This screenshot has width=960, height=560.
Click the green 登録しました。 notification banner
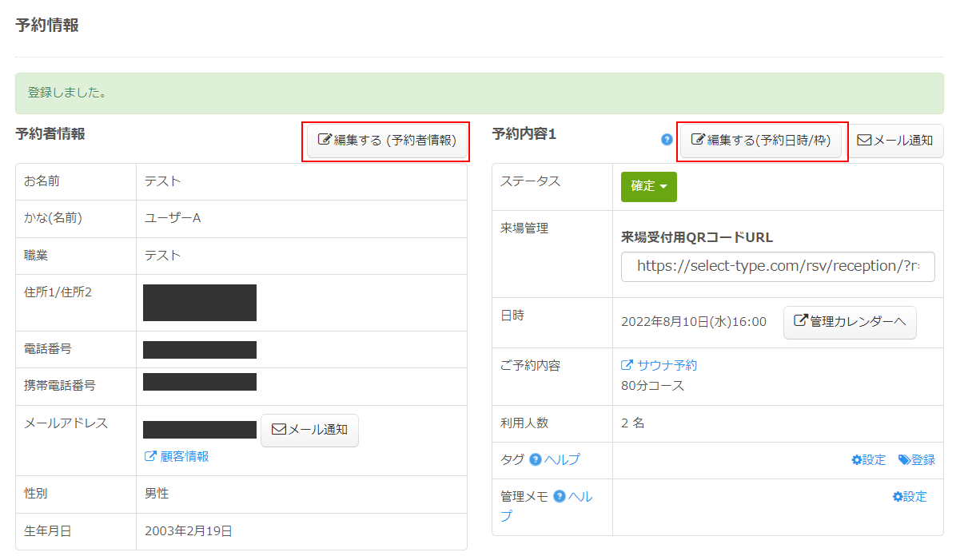479,93
